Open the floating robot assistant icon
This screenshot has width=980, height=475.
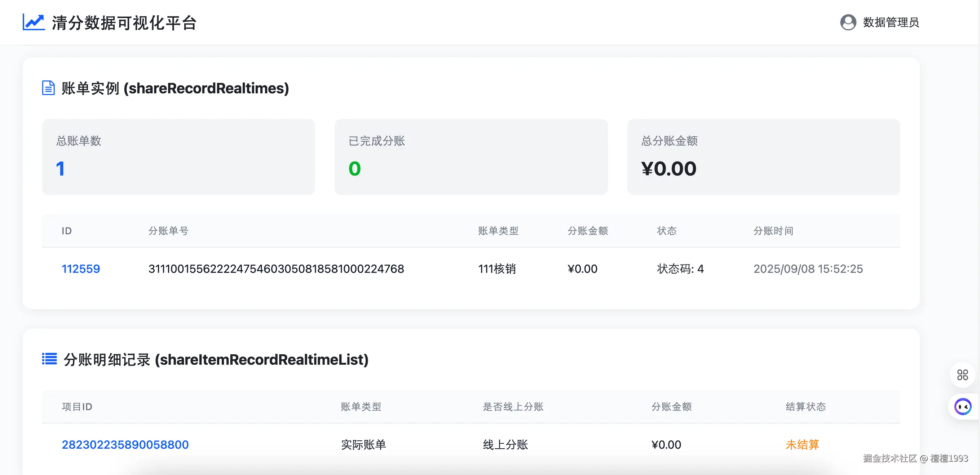[963, 407]
